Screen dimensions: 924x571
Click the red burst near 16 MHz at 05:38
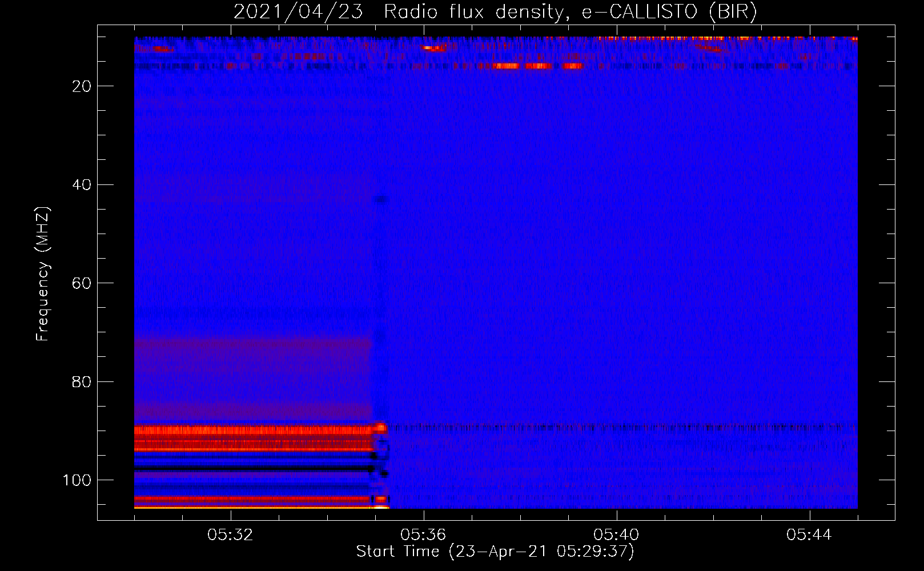[506, 66]
